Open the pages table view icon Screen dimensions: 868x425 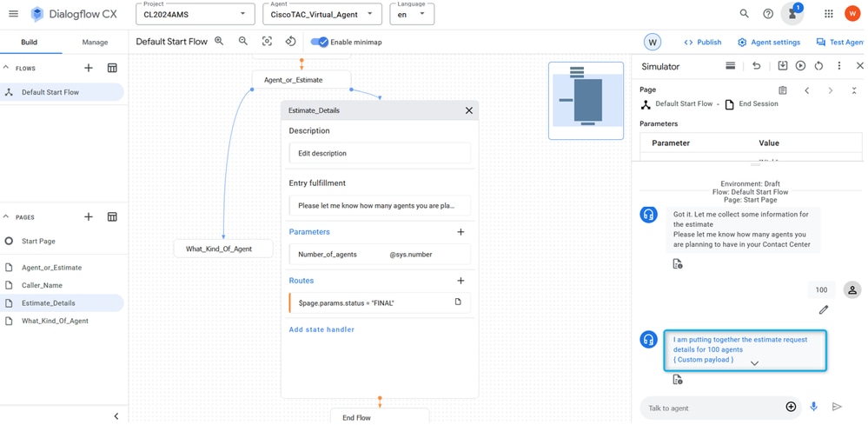point(112,216)
